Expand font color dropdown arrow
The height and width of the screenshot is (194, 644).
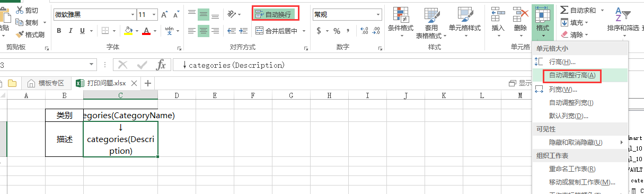[x=155, y=31]
